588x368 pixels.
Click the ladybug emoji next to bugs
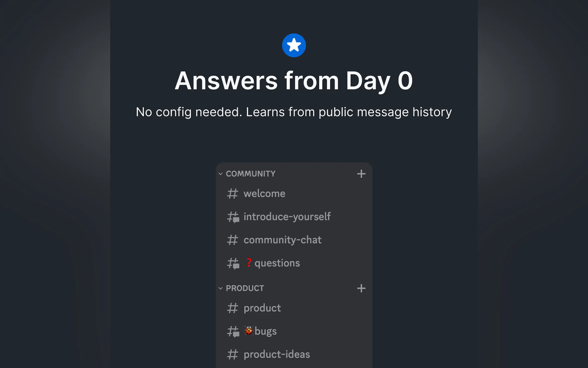coord(249,331)
